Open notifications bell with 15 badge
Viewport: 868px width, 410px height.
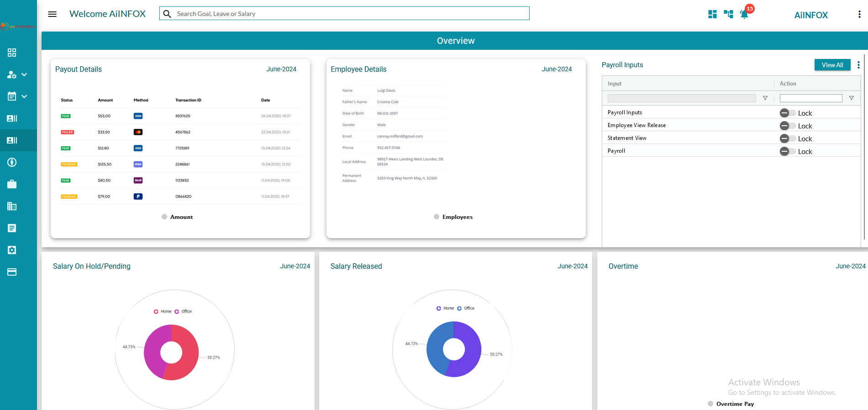[x=745, y=14]
